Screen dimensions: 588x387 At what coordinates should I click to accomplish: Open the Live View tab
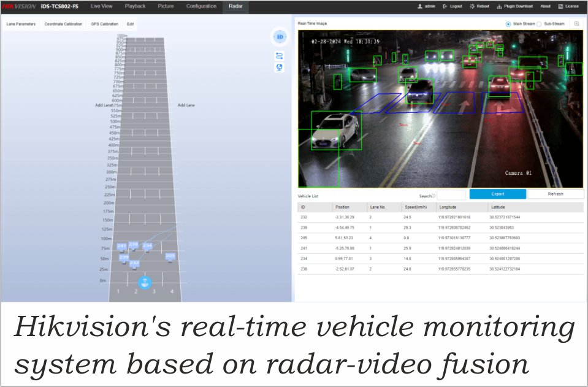tap(101, 6)
